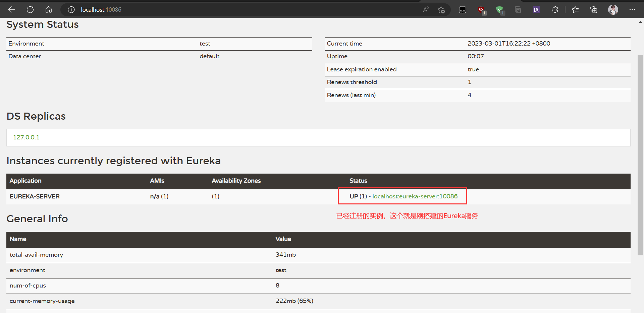Click the Value column header in General Info

[283, 239]
